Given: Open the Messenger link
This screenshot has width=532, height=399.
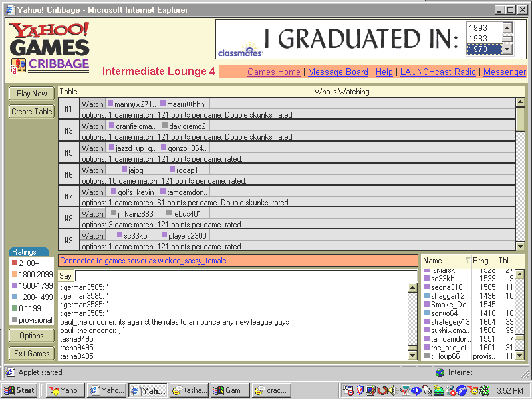Looking at the screenshot, I should [x=505, y=72].
